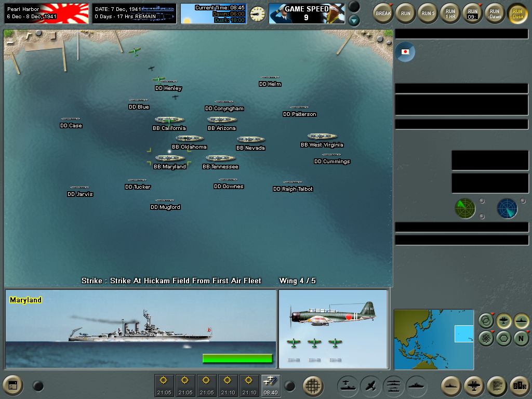Screen dimensions: 532x399
Task: Open the aircraft operations icon
Action: (x=372, y=386)
